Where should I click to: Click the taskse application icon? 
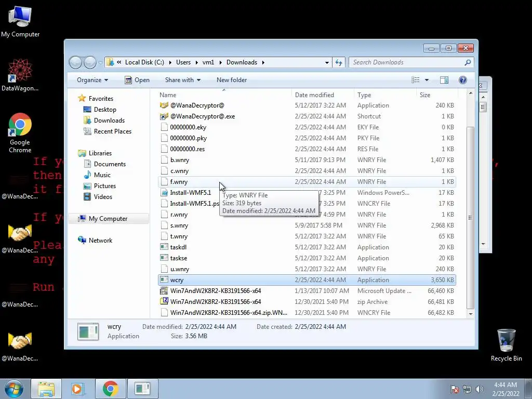coord(164,258)
